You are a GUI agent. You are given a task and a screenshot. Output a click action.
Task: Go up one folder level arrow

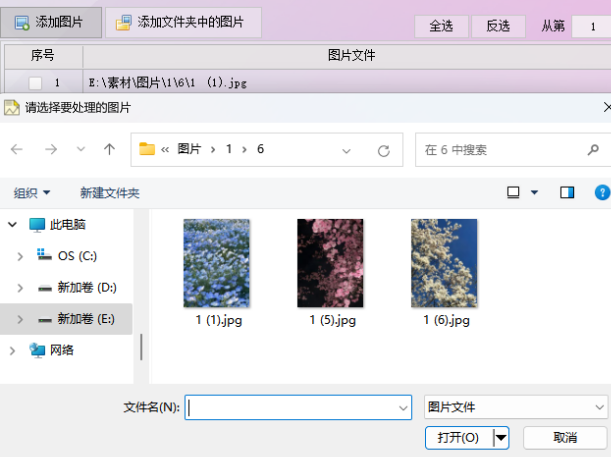tap(109, 149)
